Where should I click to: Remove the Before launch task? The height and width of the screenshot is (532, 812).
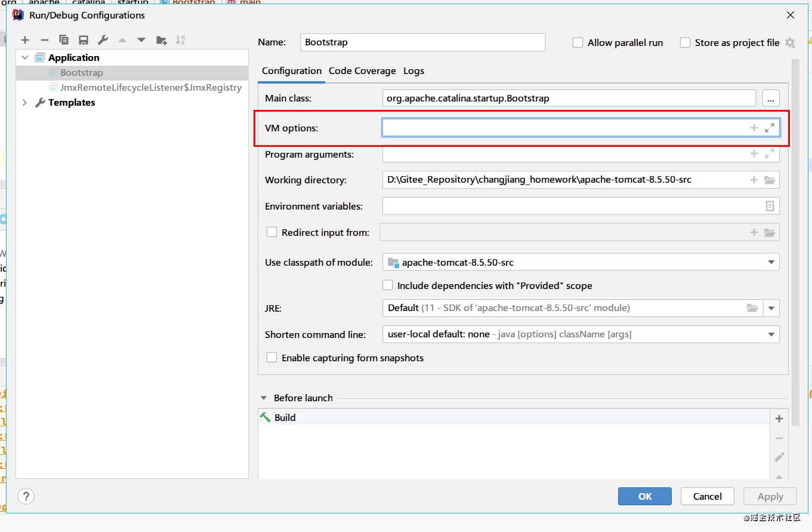779,438
